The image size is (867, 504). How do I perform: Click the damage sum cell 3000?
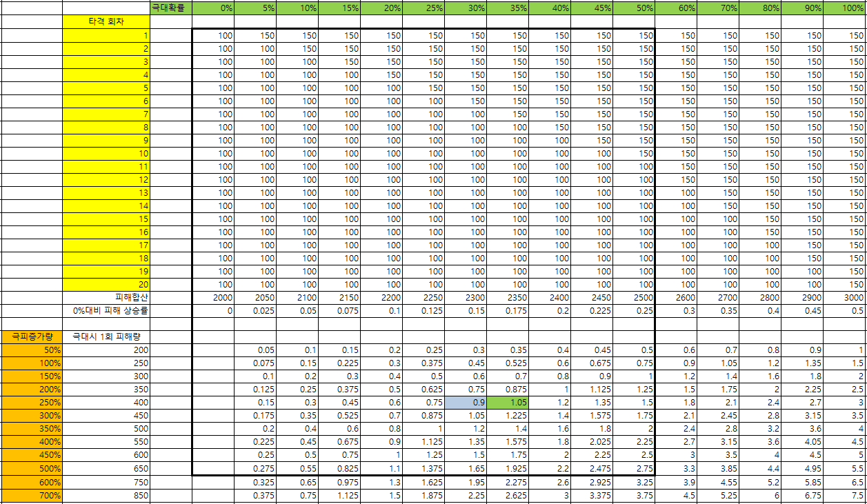click(845, 297)
